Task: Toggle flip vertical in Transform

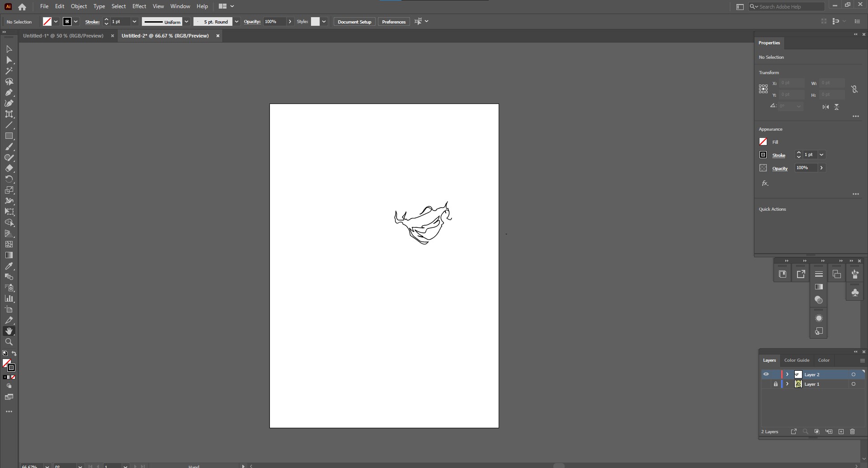Action: (x=837, y=107)
